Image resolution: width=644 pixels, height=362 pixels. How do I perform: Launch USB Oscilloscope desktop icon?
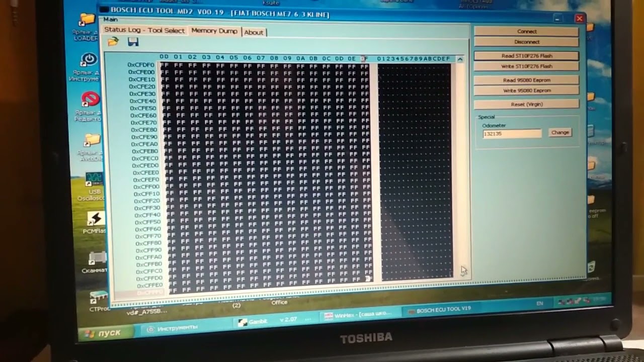[x=93, y=187]
